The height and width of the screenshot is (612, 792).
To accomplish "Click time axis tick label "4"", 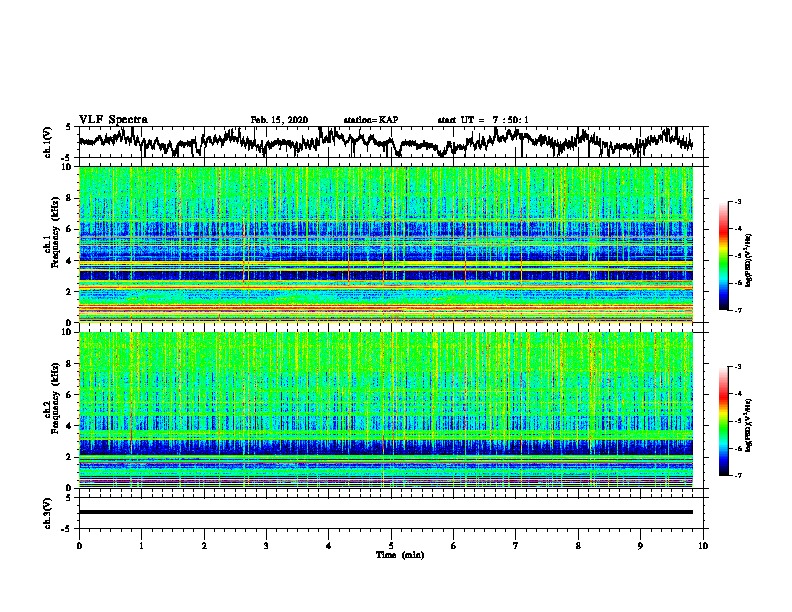I will (x=329, y=546).
